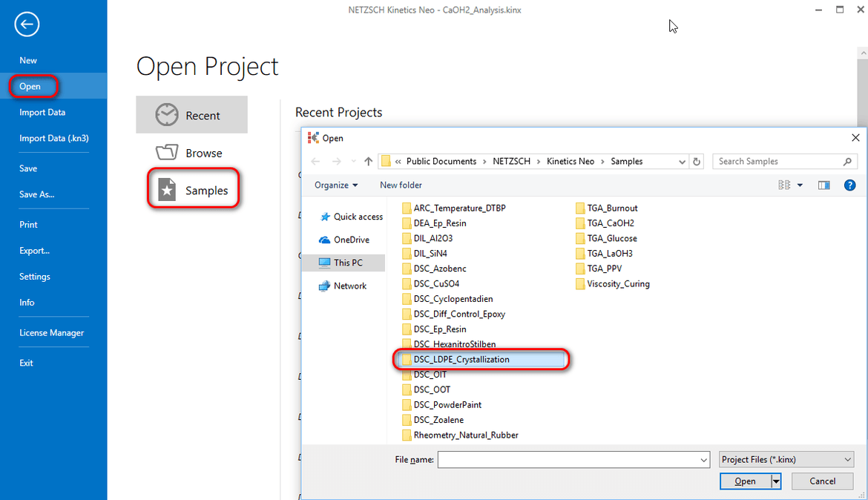The image size is (868, 500).
Task: Click the DSC_Zoalene folder icon
Action: [407, 420]
